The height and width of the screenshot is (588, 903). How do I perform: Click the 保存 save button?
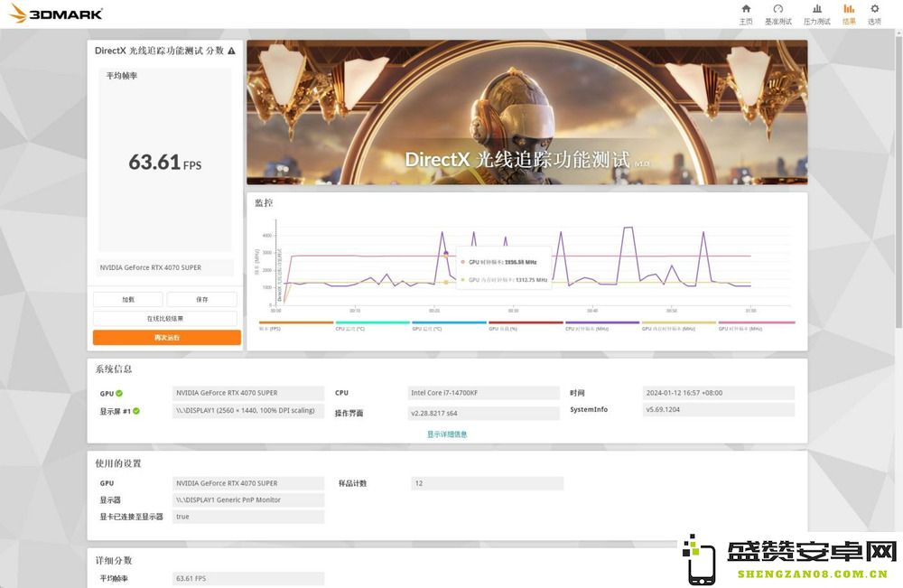coord(202,300)
